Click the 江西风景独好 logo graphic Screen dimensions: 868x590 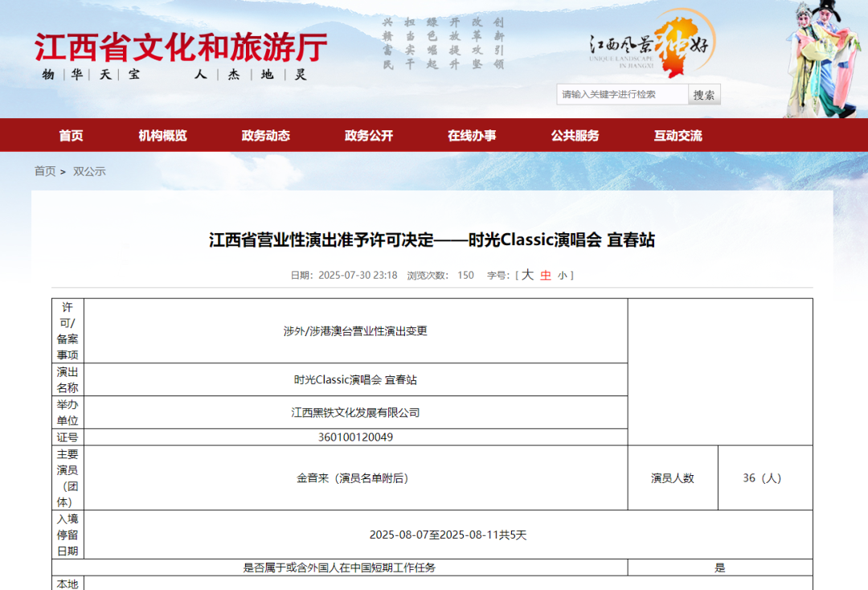click(x=652, y=43)
